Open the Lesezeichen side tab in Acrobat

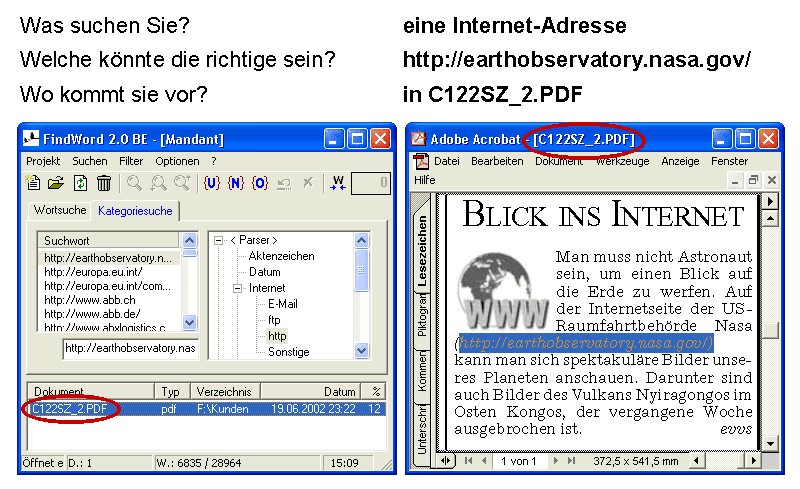pyautogui.click(x=422, y=250)
